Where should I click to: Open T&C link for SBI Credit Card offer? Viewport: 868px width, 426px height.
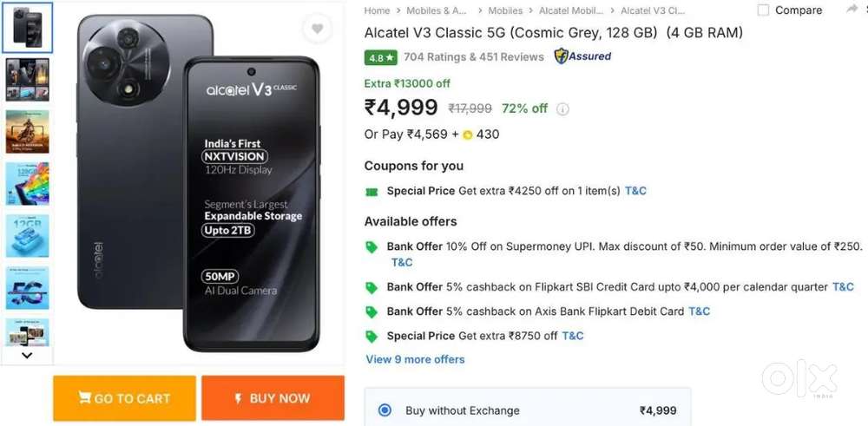pos(843,287)
